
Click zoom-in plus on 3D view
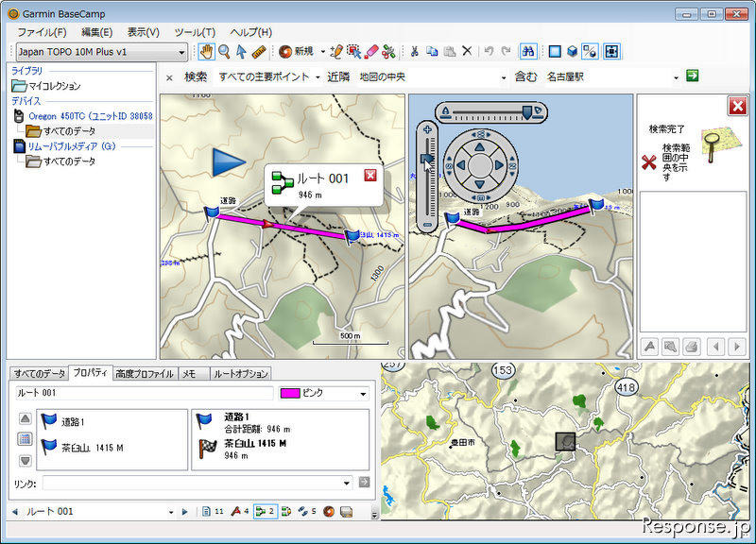[427, 129]
